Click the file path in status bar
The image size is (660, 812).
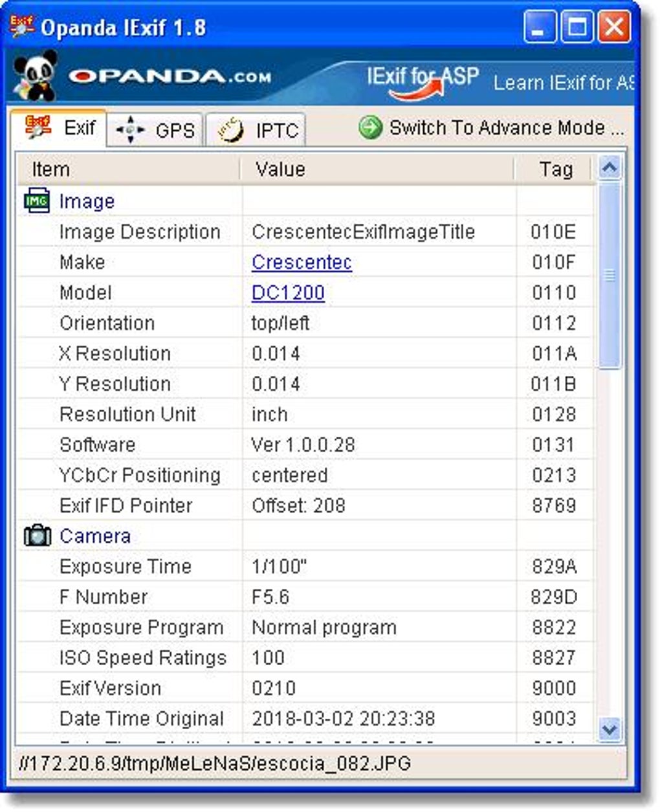215,763
